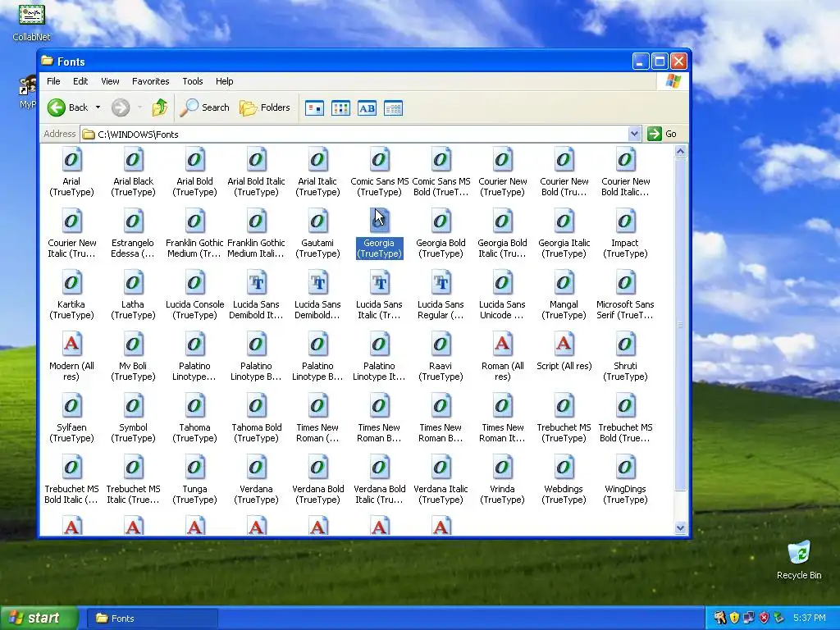Image resolution: width=840 pixels, height=630 pixels.
Task: Switch to Large Icons view
Action: click(x=314, y=108)
